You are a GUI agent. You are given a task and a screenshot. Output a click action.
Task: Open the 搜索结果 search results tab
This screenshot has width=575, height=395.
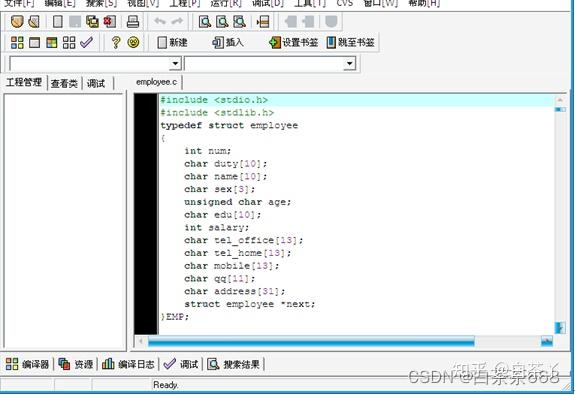click(234, 364)
